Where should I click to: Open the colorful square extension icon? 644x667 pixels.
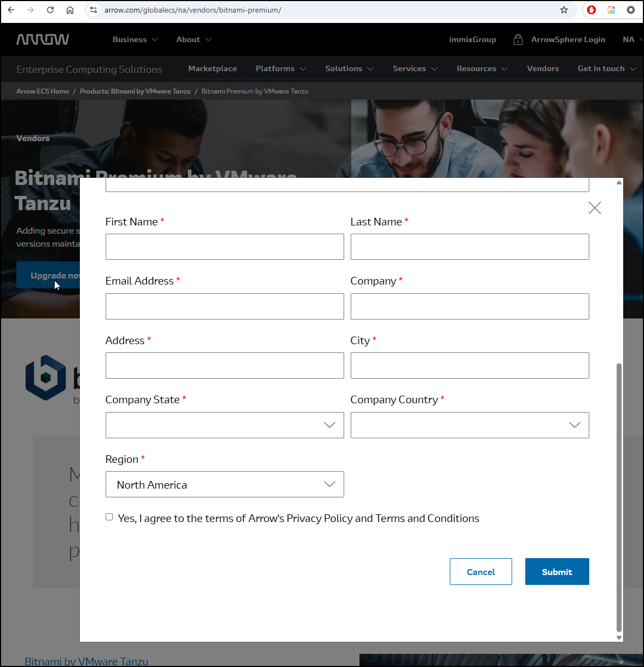pos(611,10)
